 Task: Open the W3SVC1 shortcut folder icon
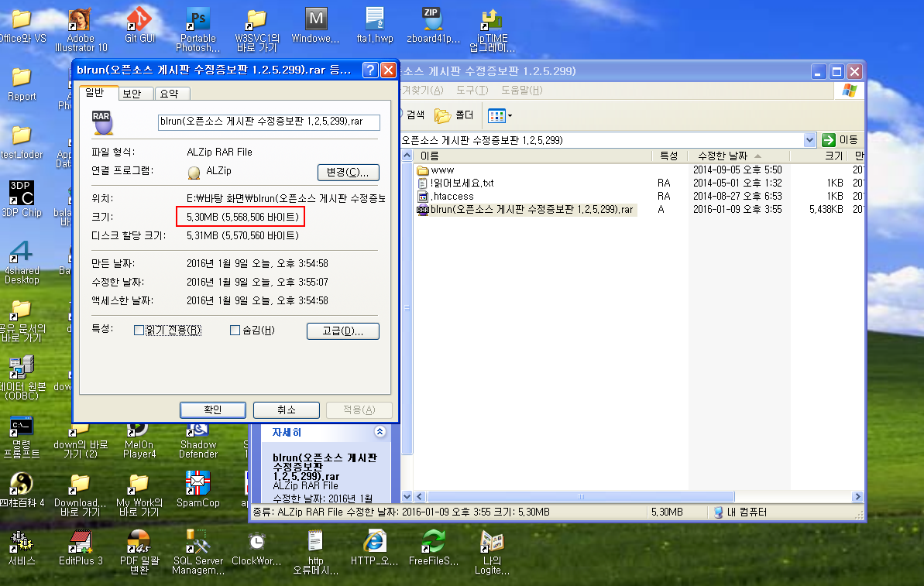[257, 29]
